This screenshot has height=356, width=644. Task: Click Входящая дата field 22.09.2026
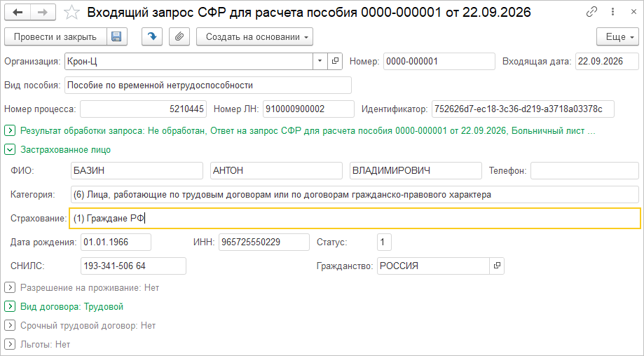(607, 61)
